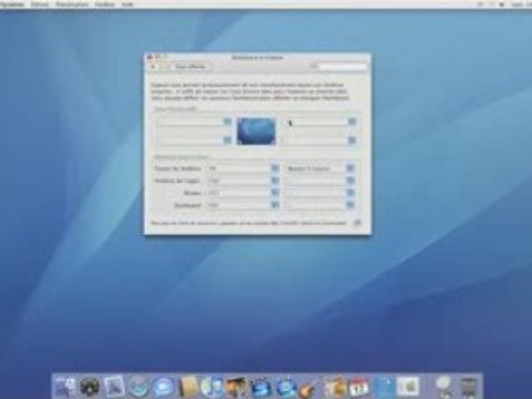Open iChat speech bubble icon in Dock
The height and width of the screenshot is (399, 532).
click(164, 386)
